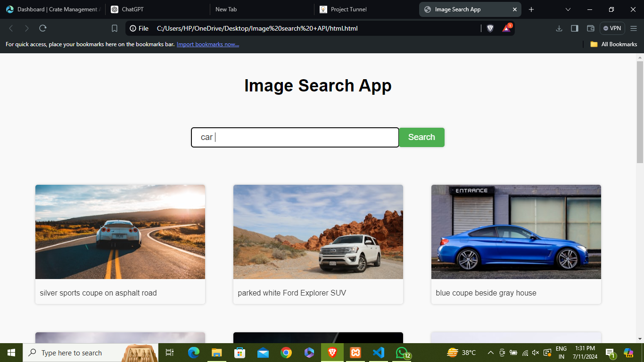Screen dimensions: 644x362
Task: Open the browser hamburger menu
Action: tap(633, 28)
